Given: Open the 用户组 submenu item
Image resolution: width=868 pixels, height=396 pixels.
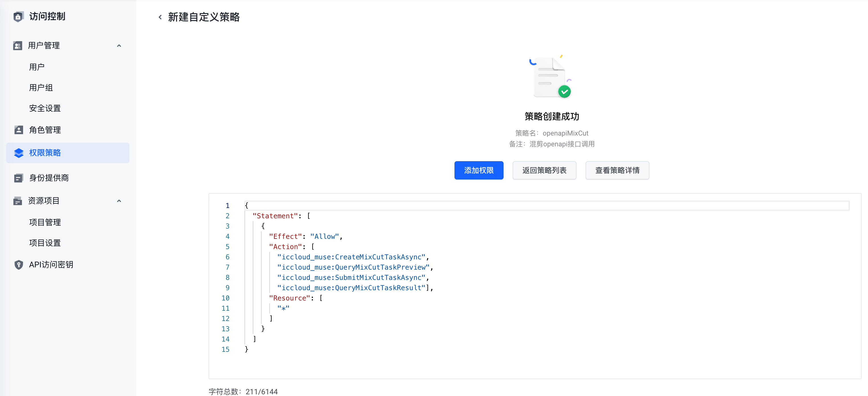Looking at the screenshot, I should tap(41, 87).
